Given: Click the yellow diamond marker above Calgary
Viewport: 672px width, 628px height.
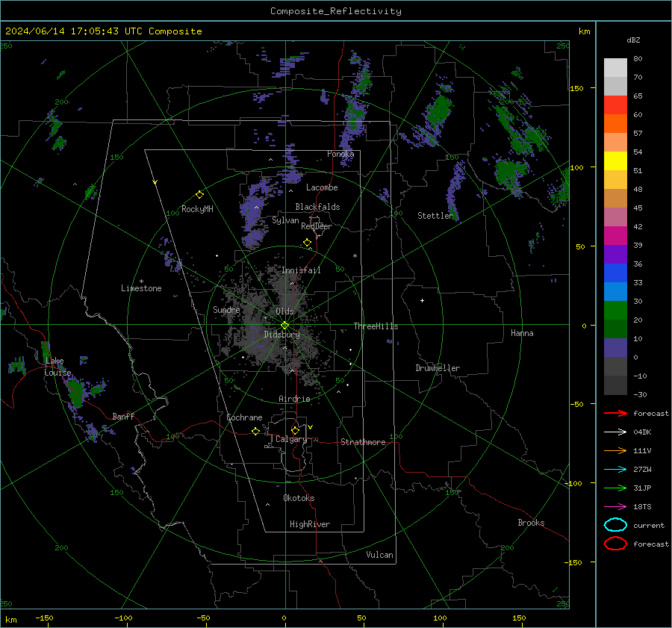Looking at the screenshot, I should click(295, 430).
